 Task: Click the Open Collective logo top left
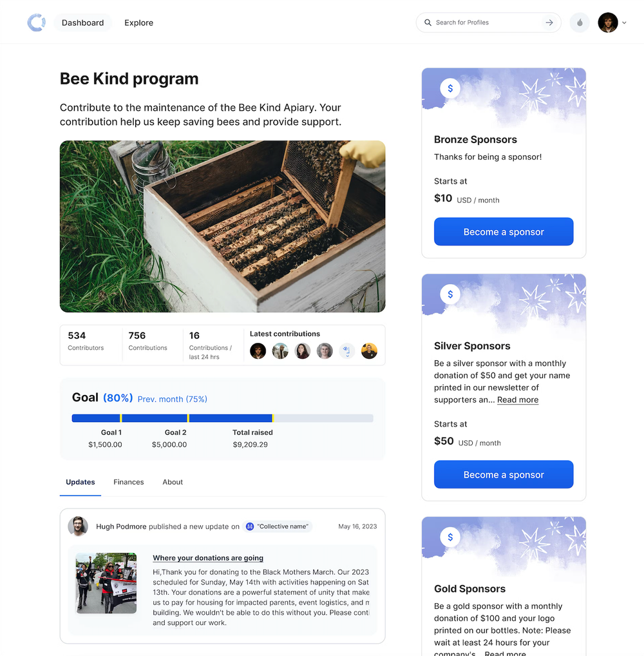tap(37, 22)
